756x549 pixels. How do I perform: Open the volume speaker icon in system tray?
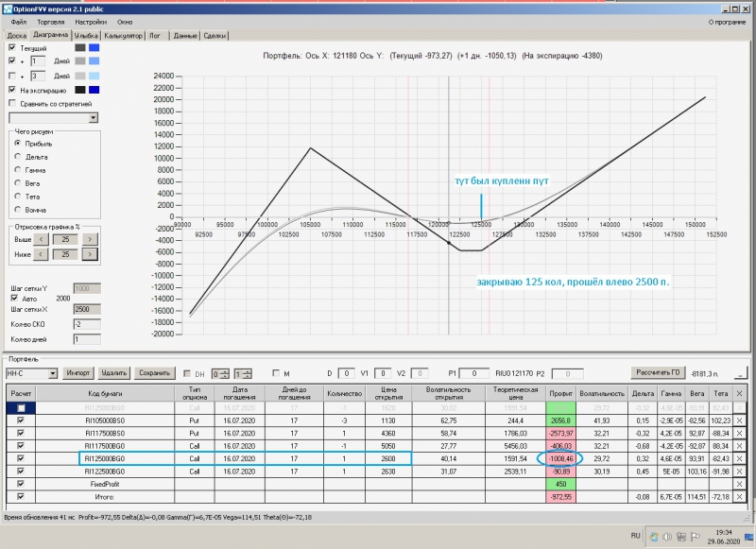tap(667, 537)
